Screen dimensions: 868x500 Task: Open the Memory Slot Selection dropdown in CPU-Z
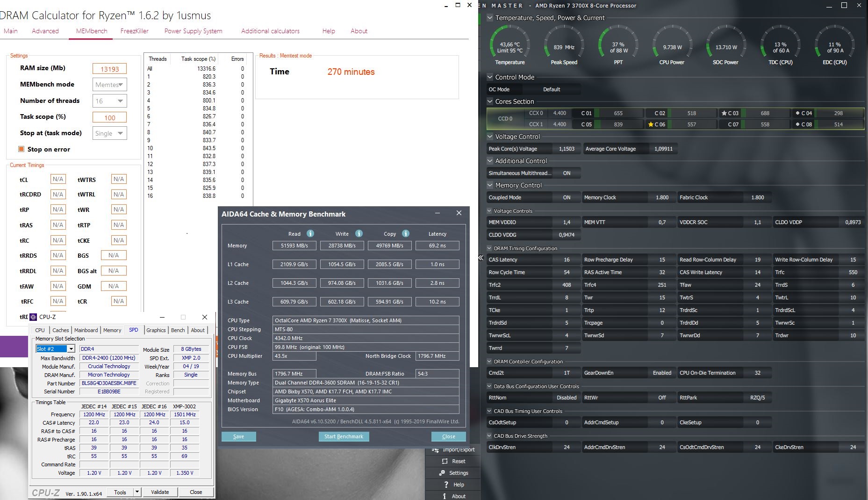click(x=72, y=348)
